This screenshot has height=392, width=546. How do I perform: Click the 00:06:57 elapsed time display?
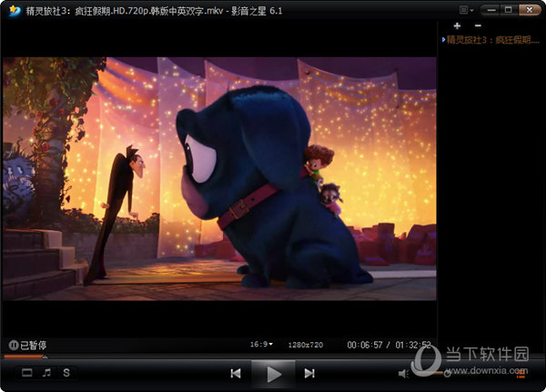click(x=365, y=345)
